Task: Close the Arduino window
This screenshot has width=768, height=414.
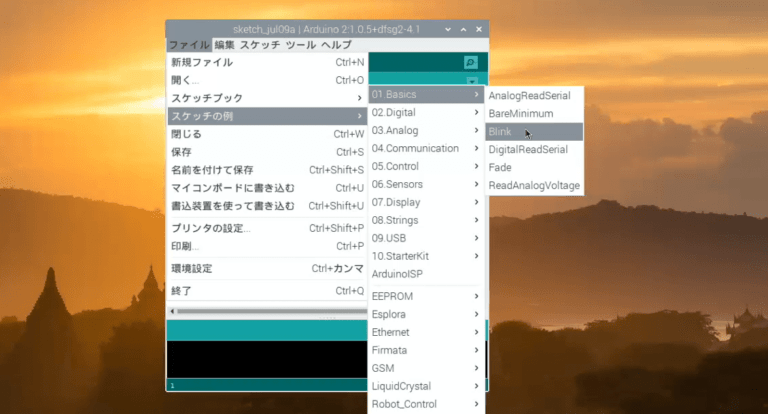Action: point(480,29)
